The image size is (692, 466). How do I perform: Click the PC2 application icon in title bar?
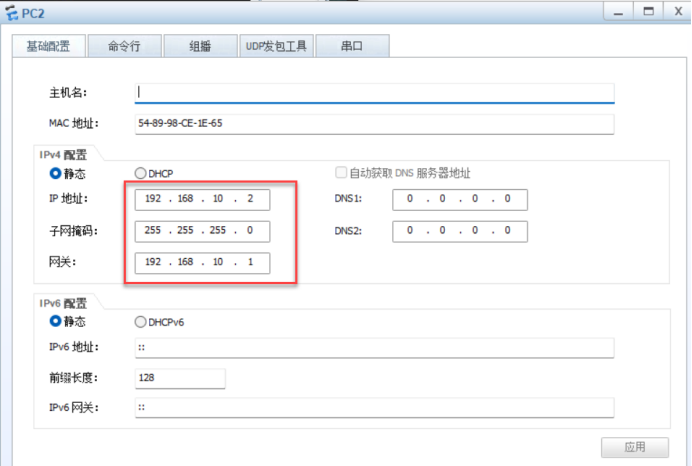[11, 12]
